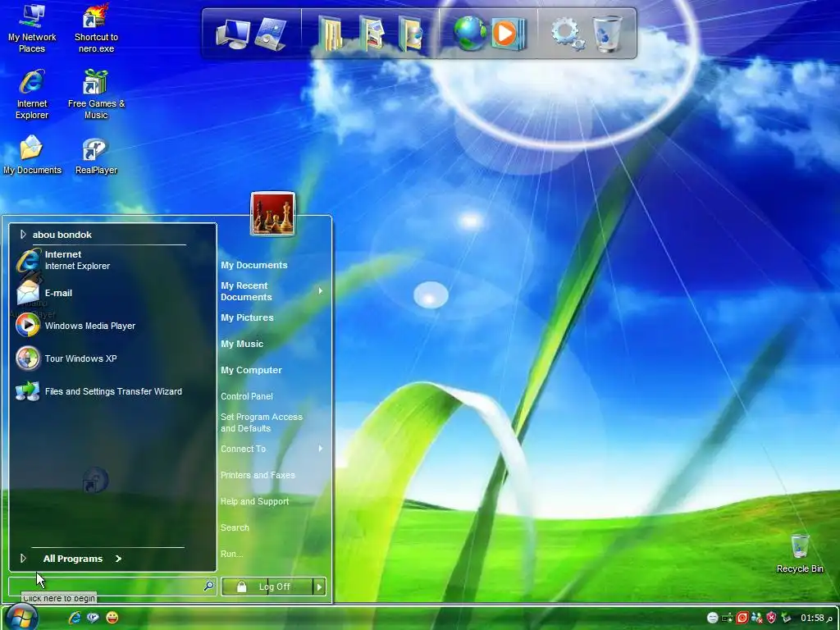Open Printers and Faxes
This screenshot has height=630, width=840.
point(258,475)
